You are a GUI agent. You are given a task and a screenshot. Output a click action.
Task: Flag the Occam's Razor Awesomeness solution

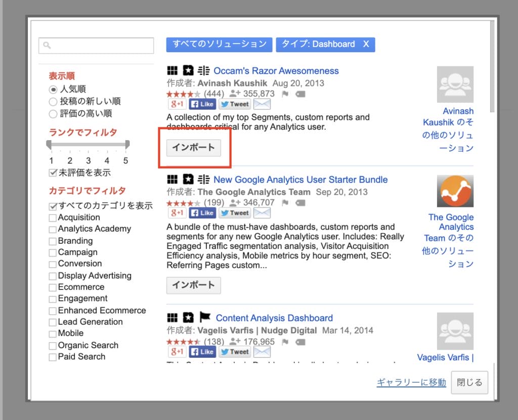[x=285, y=94]
